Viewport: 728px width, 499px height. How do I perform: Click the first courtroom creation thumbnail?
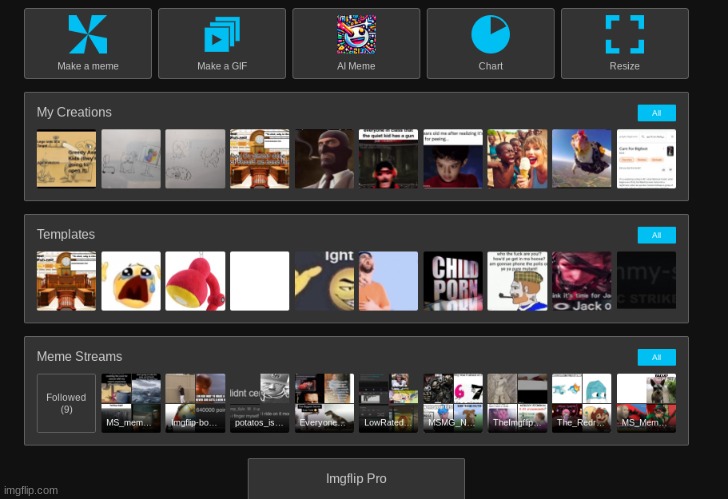[x=259, y=159]
